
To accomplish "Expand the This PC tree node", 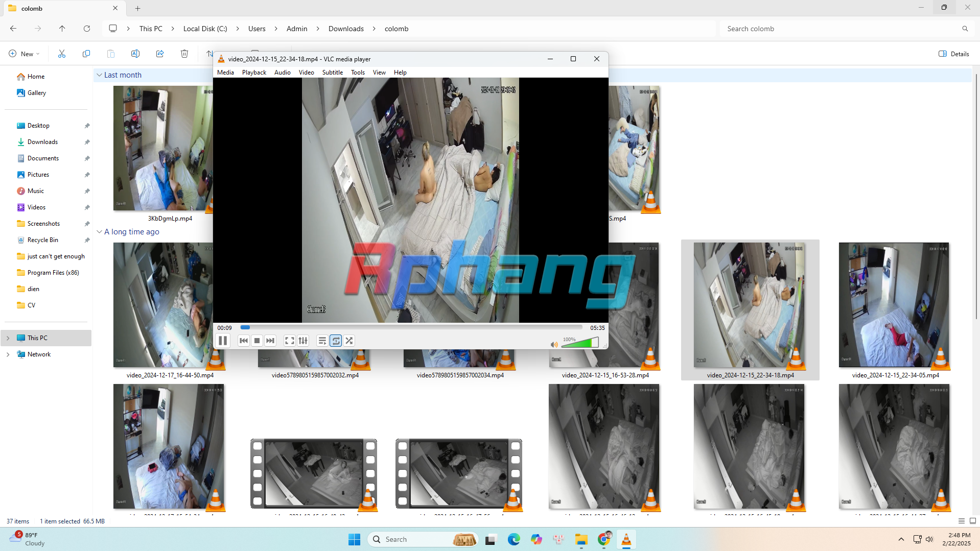I will pos(8,338).
